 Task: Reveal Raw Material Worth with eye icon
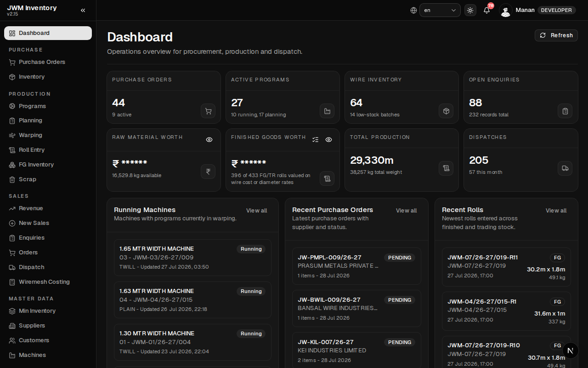(209, 139)
